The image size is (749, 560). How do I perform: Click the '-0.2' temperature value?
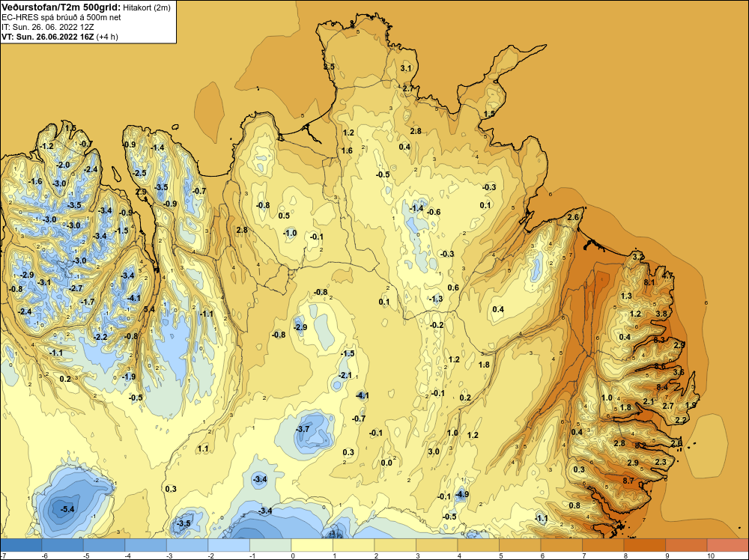tap(437, 325)
